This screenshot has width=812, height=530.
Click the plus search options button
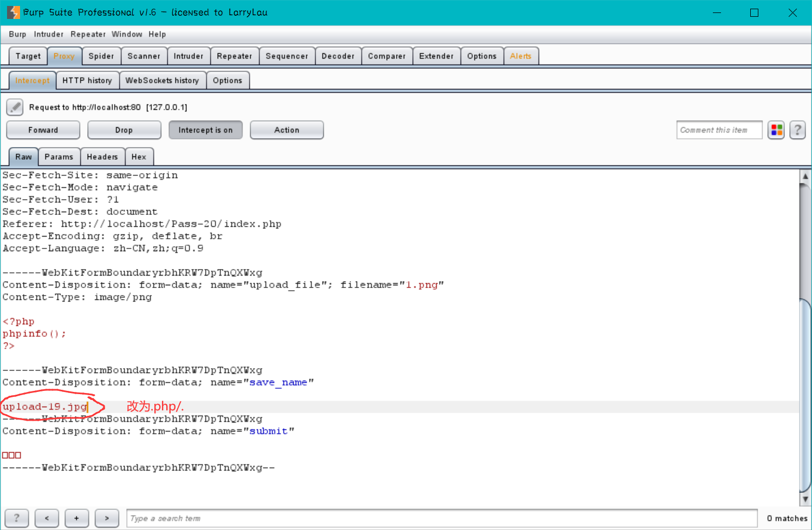pyautogui.click(x=77, y=518)
